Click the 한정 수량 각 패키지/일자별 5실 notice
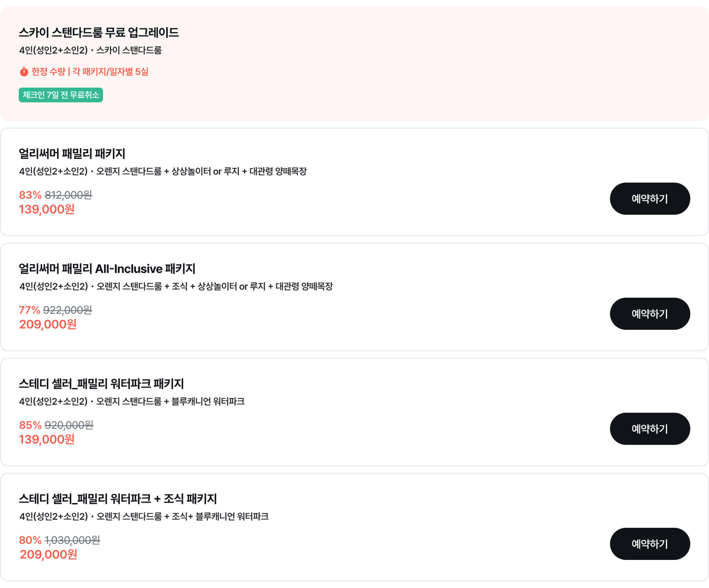 coord(90,72)
